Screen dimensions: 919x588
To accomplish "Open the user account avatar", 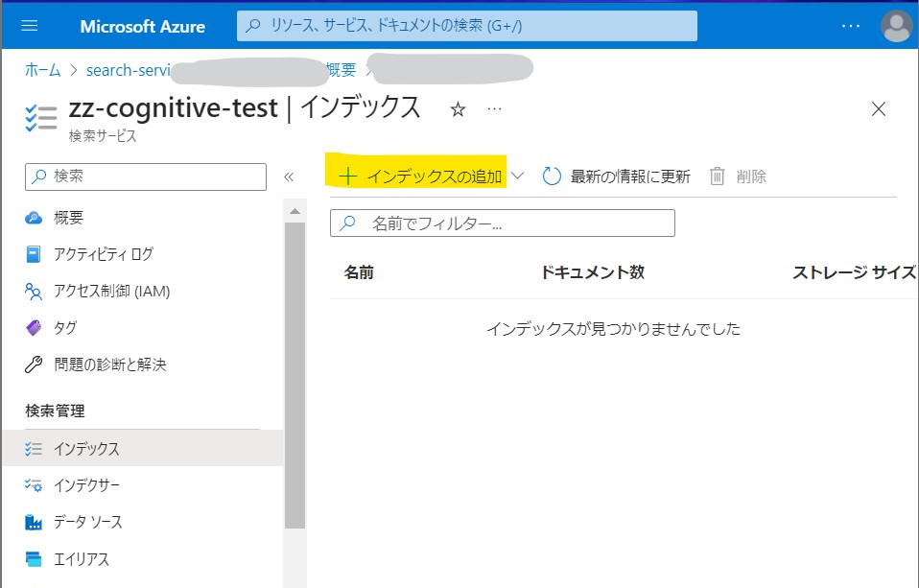I will tap(897, 26).
